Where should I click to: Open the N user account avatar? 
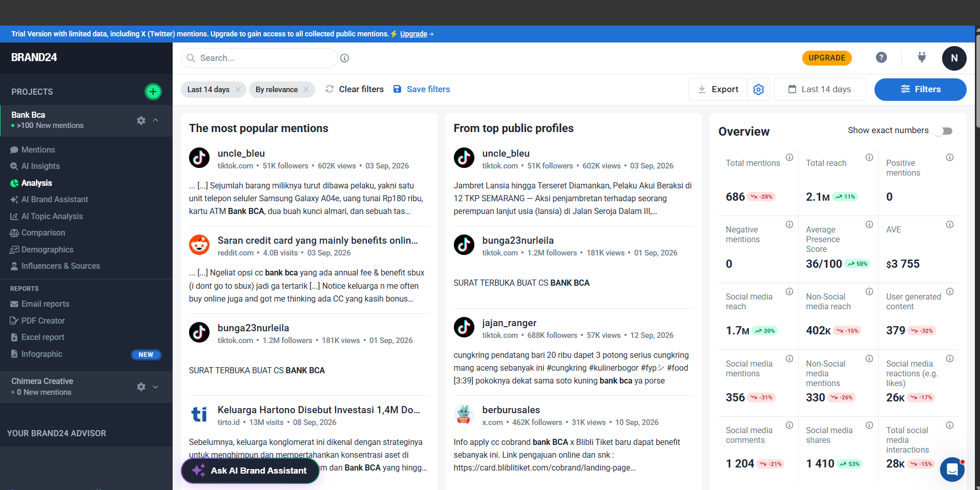tap(954, 58)
